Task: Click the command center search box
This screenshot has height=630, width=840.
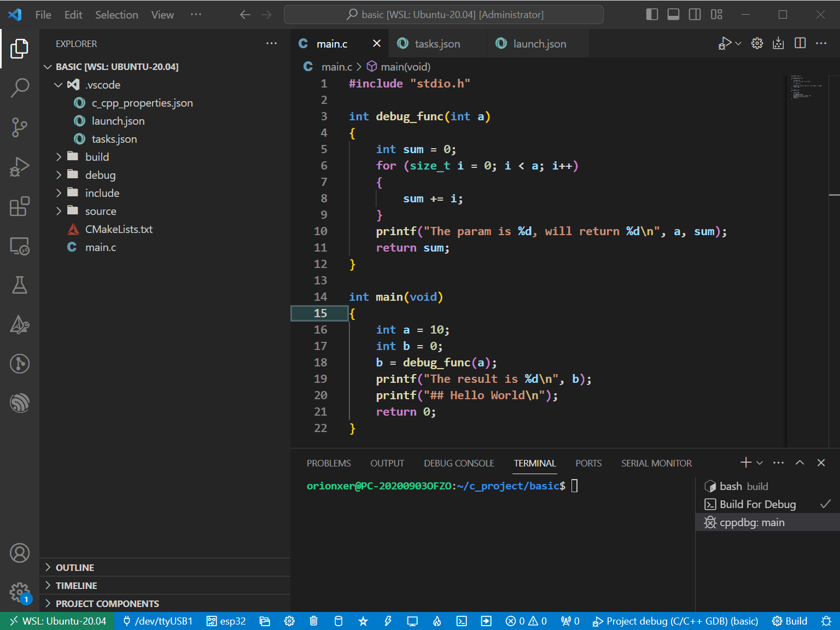Action: point(444,15)
